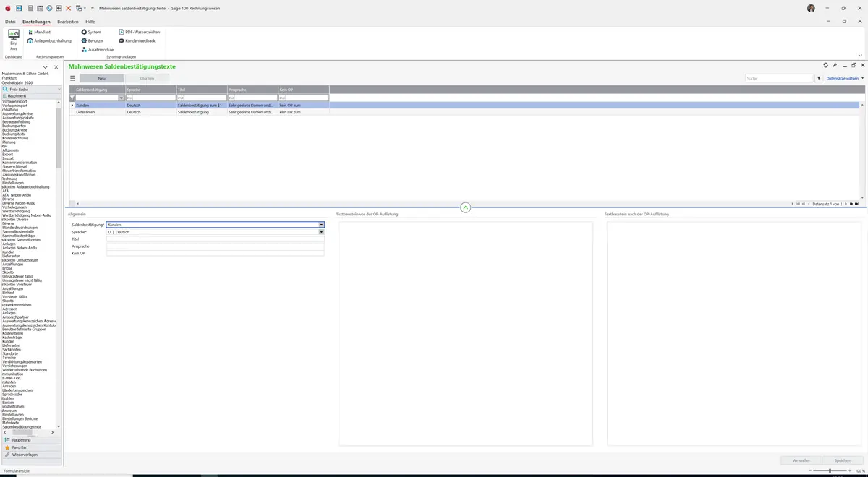The height and width of the screenshot is (477, 868).
Task: Open Zusatzmodule in the ribbon
Action: (97, 49)
